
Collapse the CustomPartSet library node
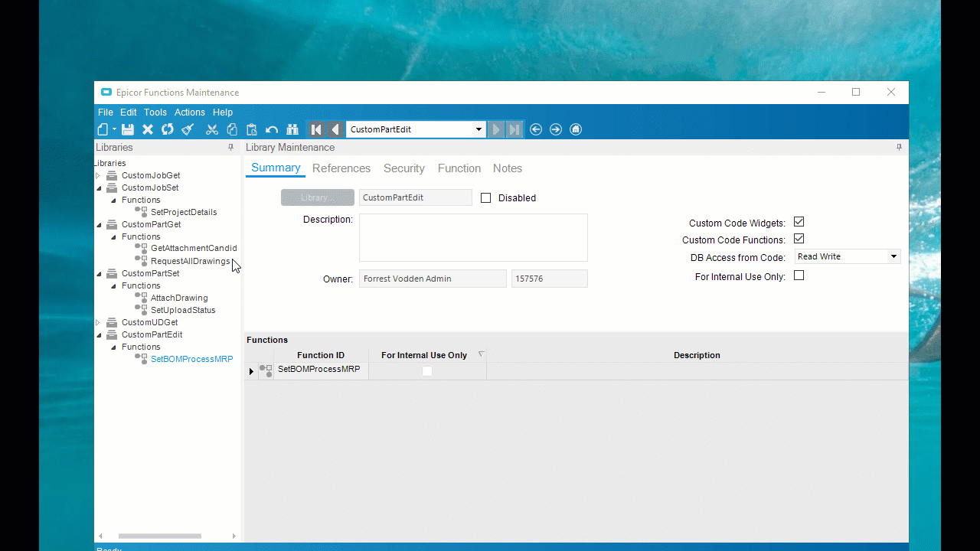pos(98,273)
